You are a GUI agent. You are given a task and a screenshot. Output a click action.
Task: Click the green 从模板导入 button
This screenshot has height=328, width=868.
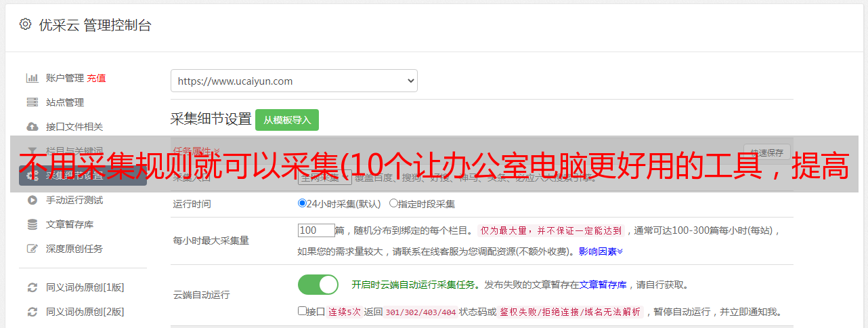coord(287,120)
